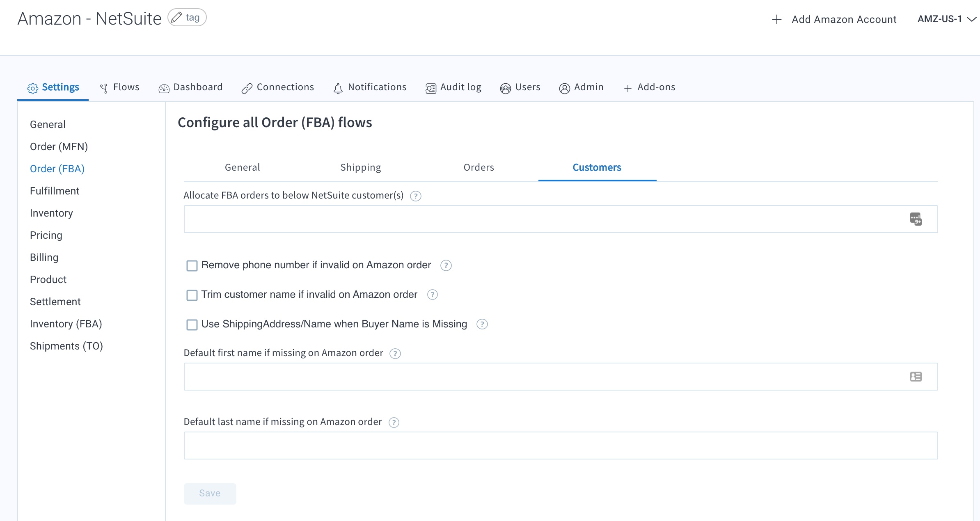Open the Users tab
Screen dimensions: 980x521
pos(520,87)
